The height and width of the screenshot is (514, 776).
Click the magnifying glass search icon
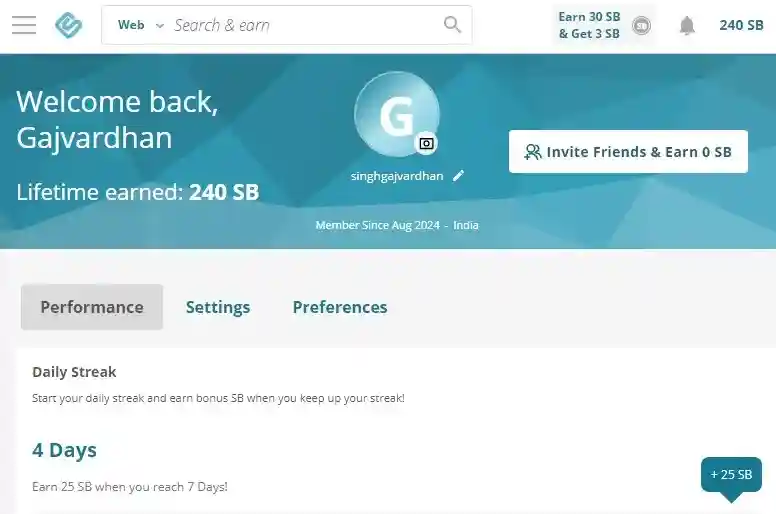(452, 24)
